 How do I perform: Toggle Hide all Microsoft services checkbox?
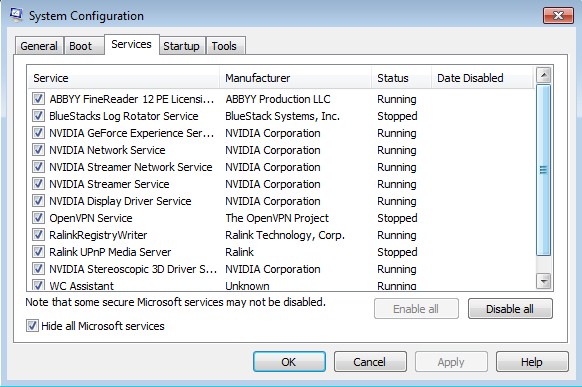point(32,326)
